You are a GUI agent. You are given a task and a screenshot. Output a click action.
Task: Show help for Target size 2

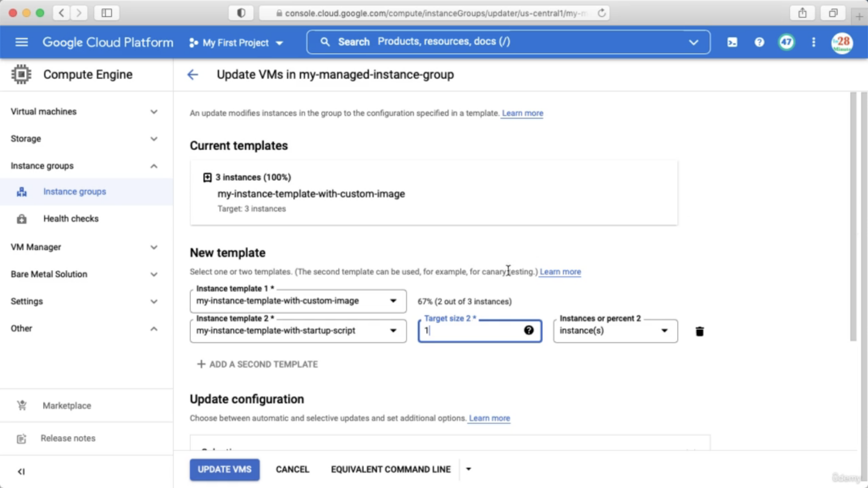click(528, 330)
